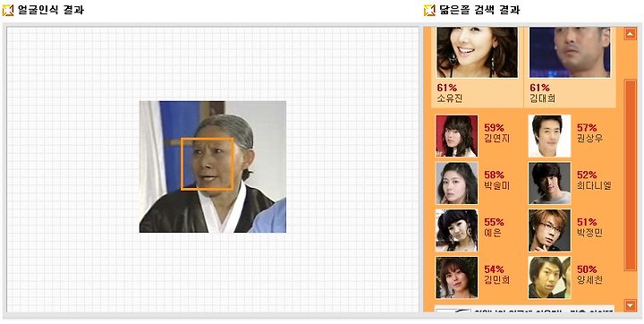Open the 박정민 result thumbnail
This screenshot has height=324, width=644.
pos(549,230)
